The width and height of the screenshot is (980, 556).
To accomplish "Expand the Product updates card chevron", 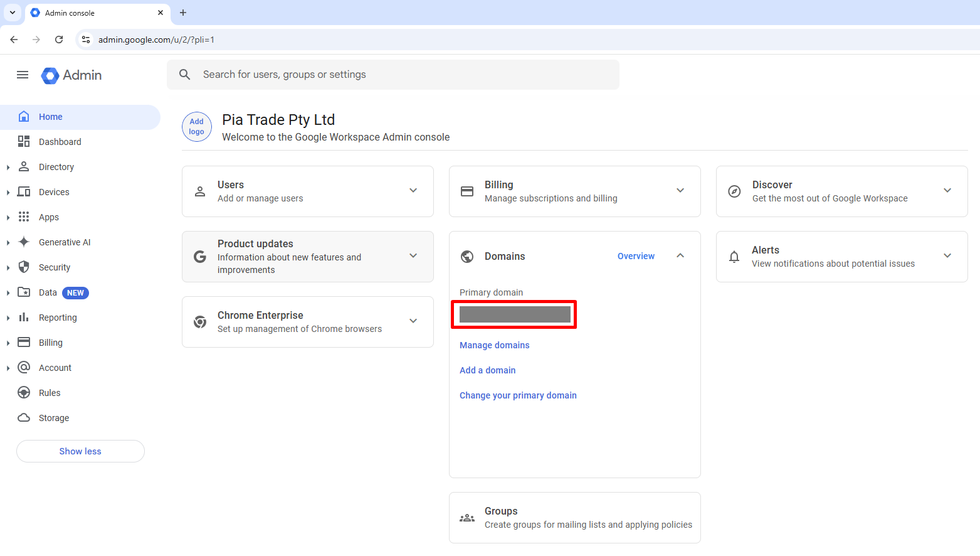I will click(x=413, y=256).
